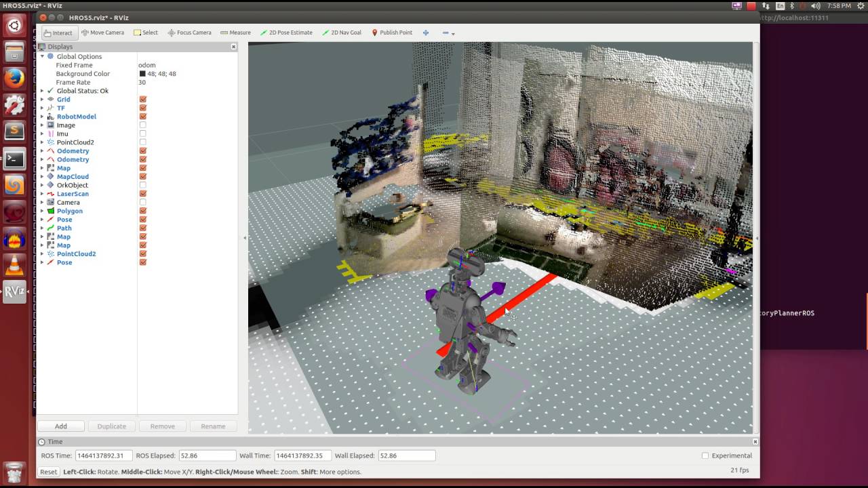Choose the Select tool in the toolbar
The height and width of the screenshot is (488, 868).
(146, 33)
